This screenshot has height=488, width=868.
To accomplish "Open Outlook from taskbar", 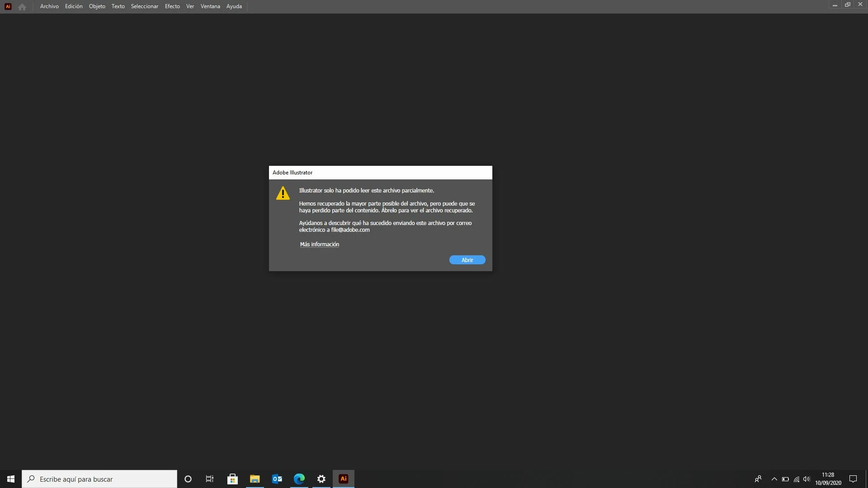I will pyautogui.click(x=277, y=479).
